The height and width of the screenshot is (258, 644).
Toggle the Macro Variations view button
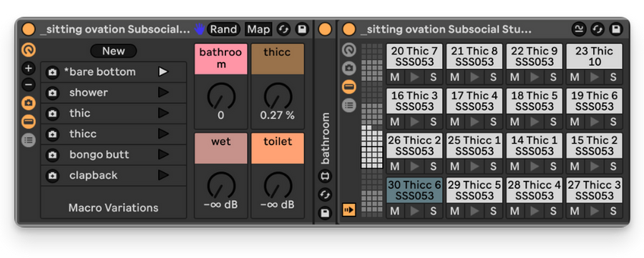click(x=29, y=103)
